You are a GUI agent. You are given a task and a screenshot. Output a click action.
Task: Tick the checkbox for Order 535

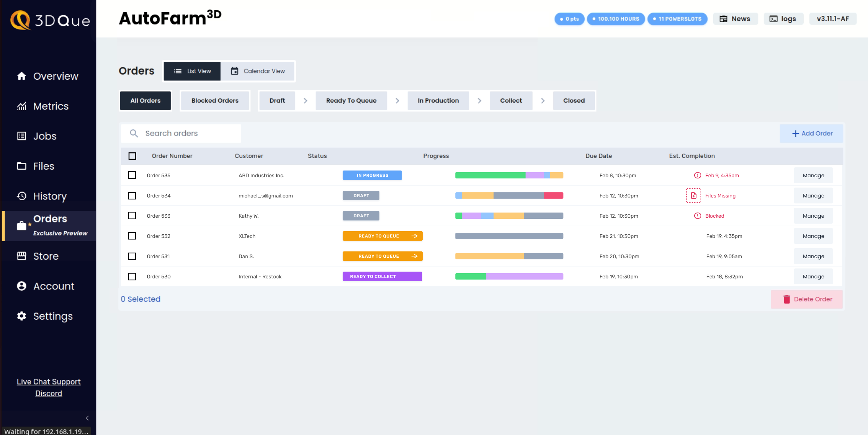pyautogui.click(x=132, y=175)
